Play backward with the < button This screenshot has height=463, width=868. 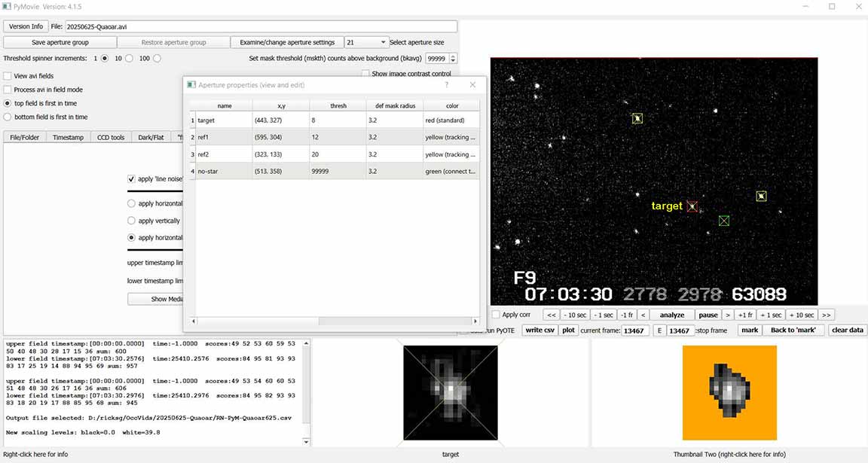pyautogui.click(x=643, y=315)
